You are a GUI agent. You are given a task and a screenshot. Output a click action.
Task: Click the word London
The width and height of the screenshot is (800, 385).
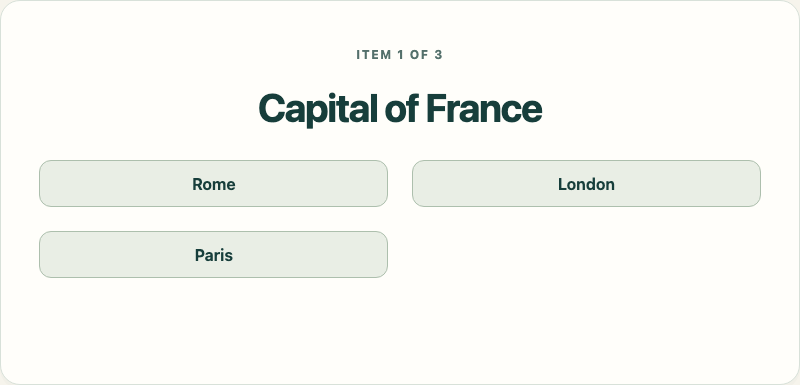[586, 184]
